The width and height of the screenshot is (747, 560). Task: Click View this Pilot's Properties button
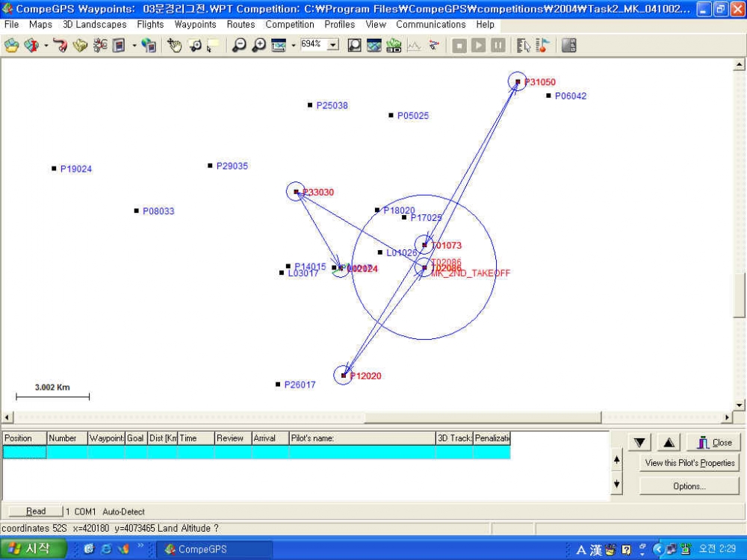689,463
